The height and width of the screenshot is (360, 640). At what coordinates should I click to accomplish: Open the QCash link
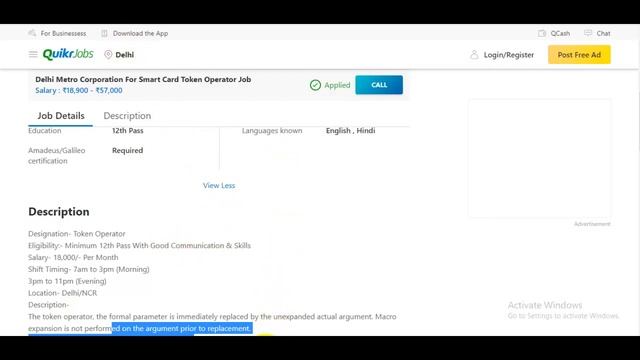(x=560, y=33)
